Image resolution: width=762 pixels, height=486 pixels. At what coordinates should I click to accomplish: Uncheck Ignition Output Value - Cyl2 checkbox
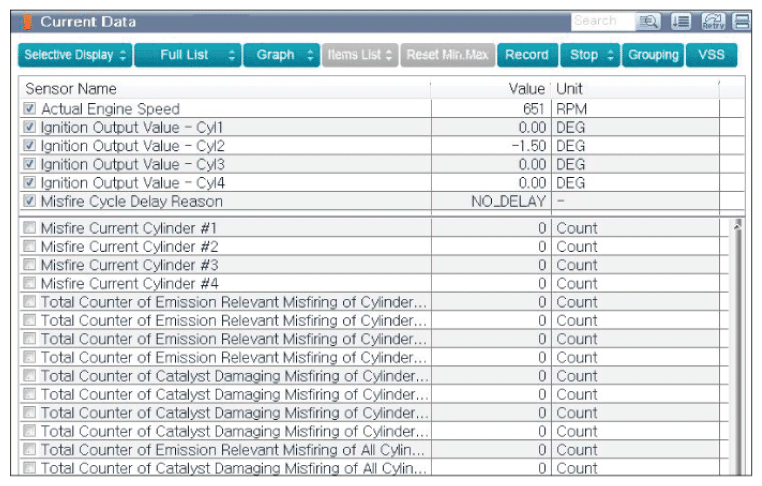pyautogui.click(x=30, y=145)
